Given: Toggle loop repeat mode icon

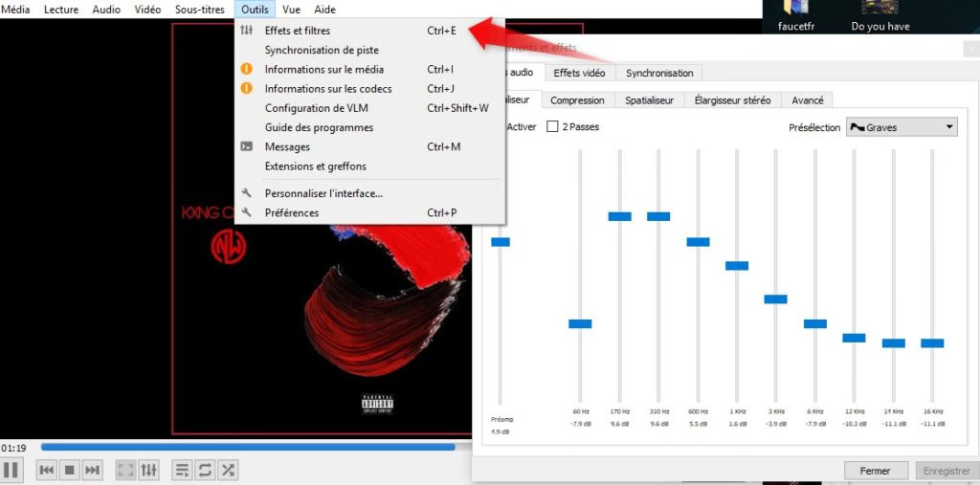Looking at the screenshot, I should click(x=205, y=470).
